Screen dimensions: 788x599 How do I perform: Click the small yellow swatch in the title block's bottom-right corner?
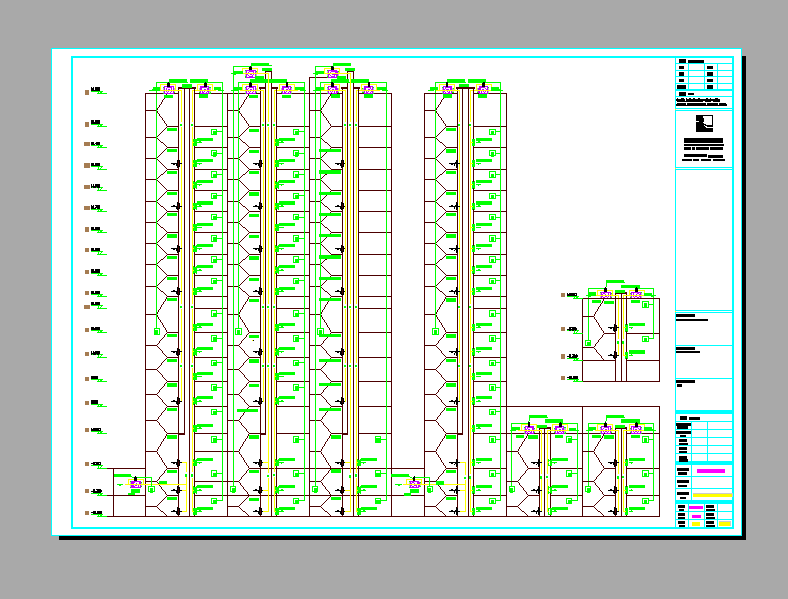pyautogui.click(x=724, y=522)
